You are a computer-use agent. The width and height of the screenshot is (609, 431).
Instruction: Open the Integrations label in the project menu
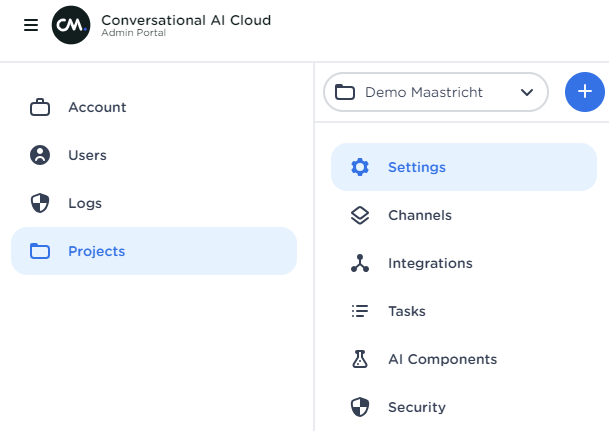[430, 263]
